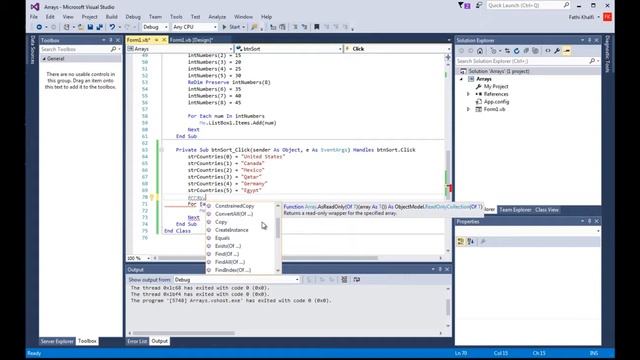Click the user account avatar icon
Screen dimensions: 640x360
pyautogui.click(x=607, y=17)
